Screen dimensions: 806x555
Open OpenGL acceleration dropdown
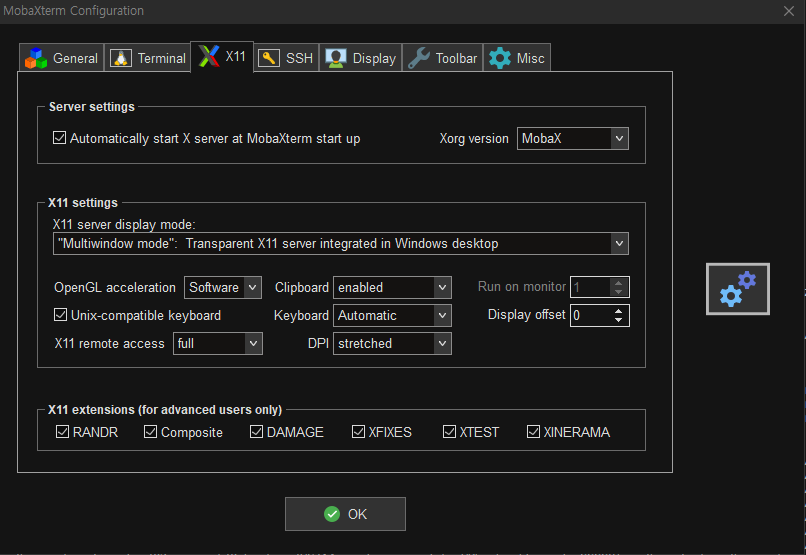[x=223, y=287]
